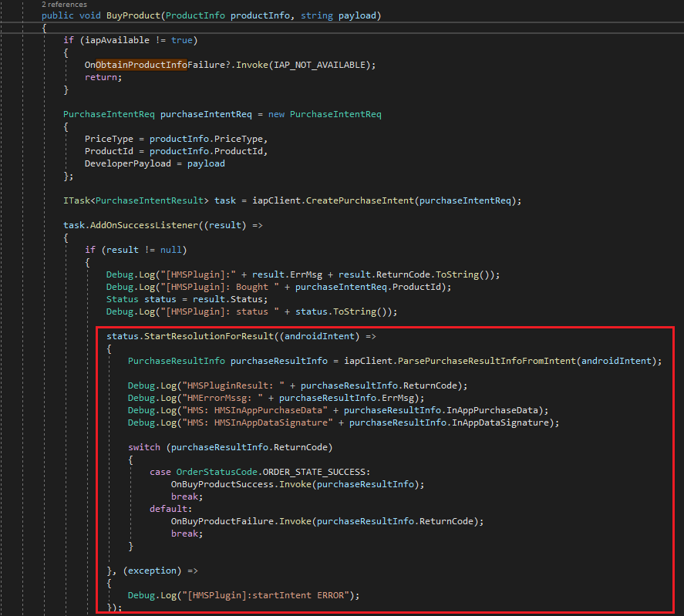Screen dimensions: 684x616
Task: Click 'ProductId = productInfo.ProductId' line
Action: (177, 151)
